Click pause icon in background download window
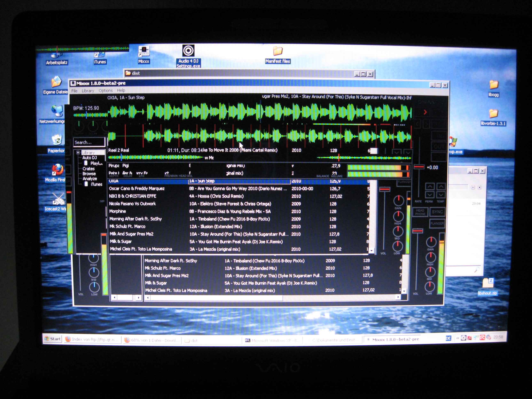The width and height of the screenshot is (532, 399). pyautogui.click(x=473, y=187)
